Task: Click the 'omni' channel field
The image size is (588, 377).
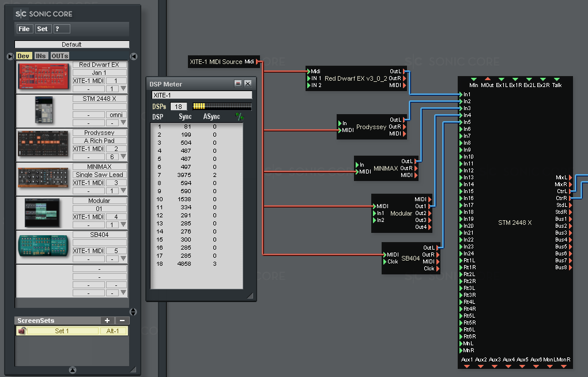Action: pos(116,115)
